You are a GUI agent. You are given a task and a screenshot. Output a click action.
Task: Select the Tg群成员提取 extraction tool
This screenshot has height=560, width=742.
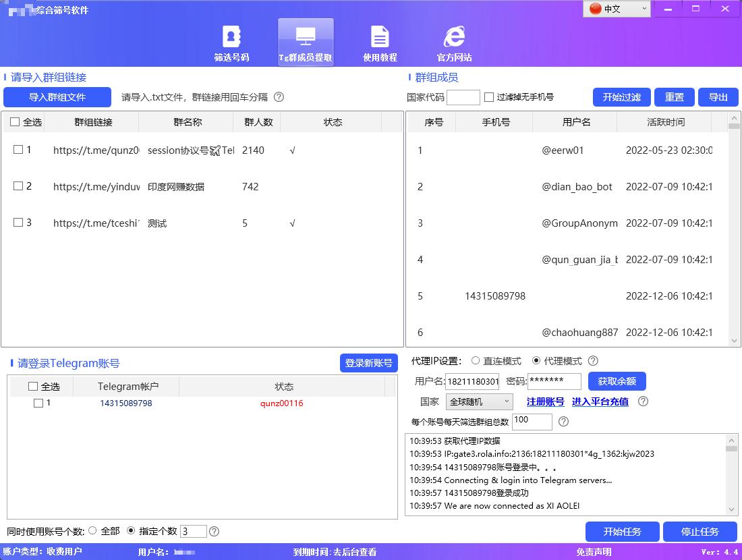coord(306,42)
